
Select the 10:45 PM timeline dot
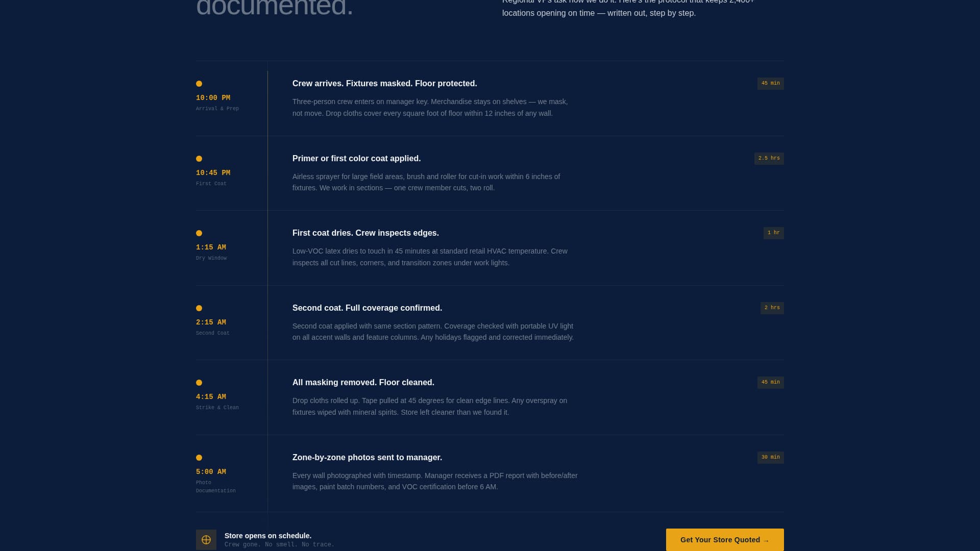(199, 159)
